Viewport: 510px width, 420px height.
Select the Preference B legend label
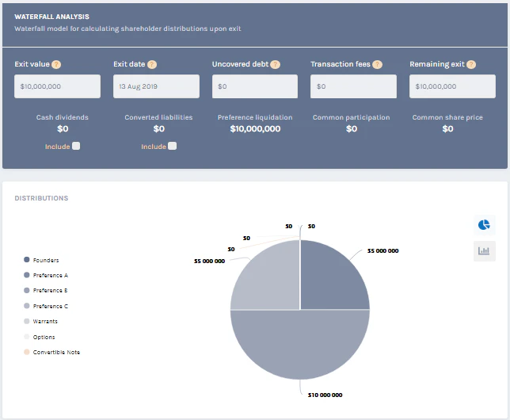(x=50, y=290)
